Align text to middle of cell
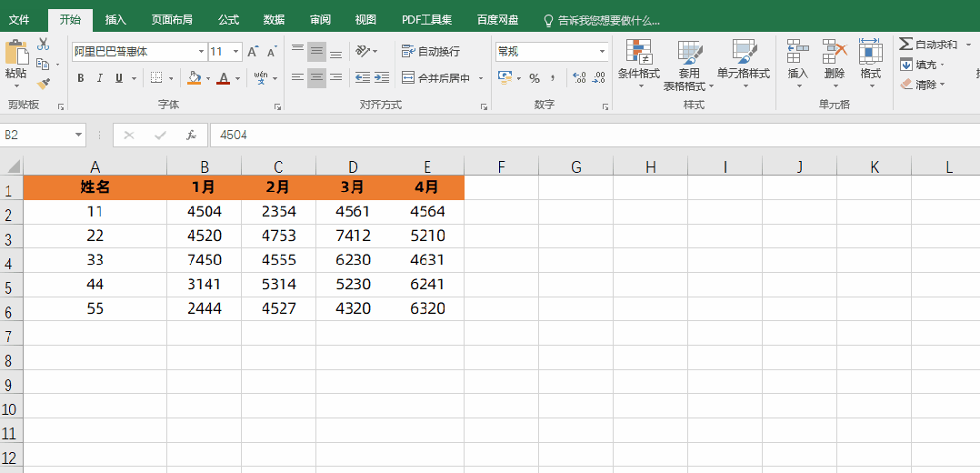Screen dimensions: 980x473 [317, 51]
